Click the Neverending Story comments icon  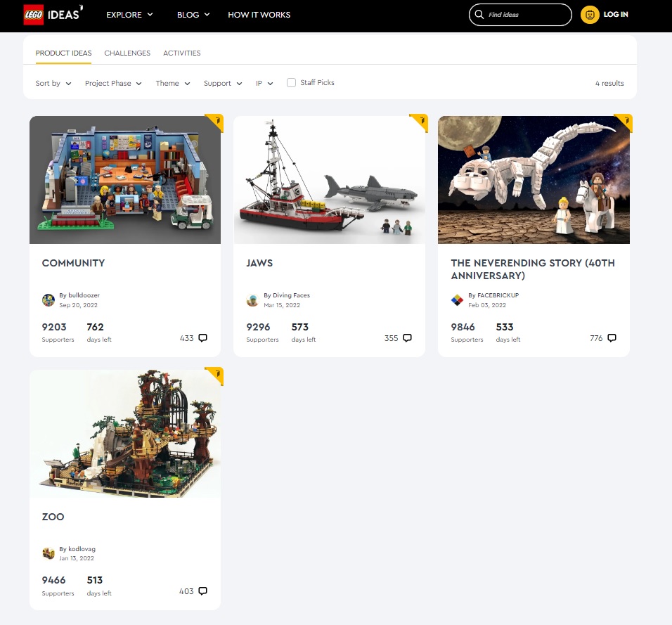point(612,337)
